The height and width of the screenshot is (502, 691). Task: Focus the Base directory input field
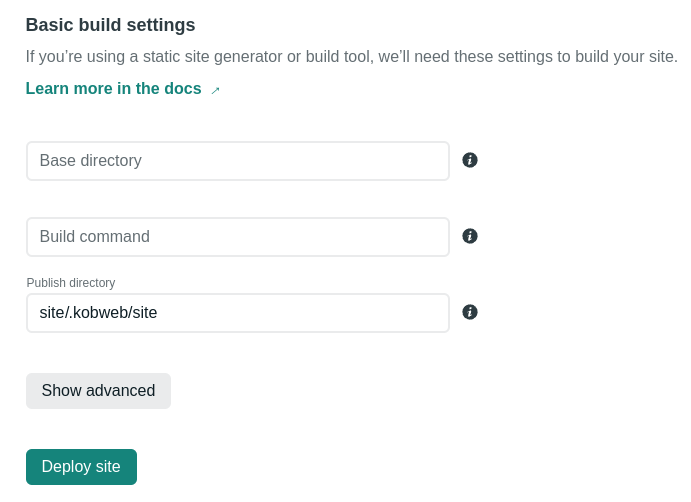[x=238, y=161]
